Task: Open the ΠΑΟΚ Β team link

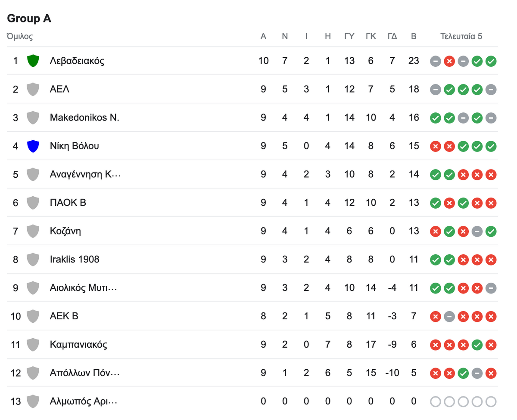Action: point(68,203)
